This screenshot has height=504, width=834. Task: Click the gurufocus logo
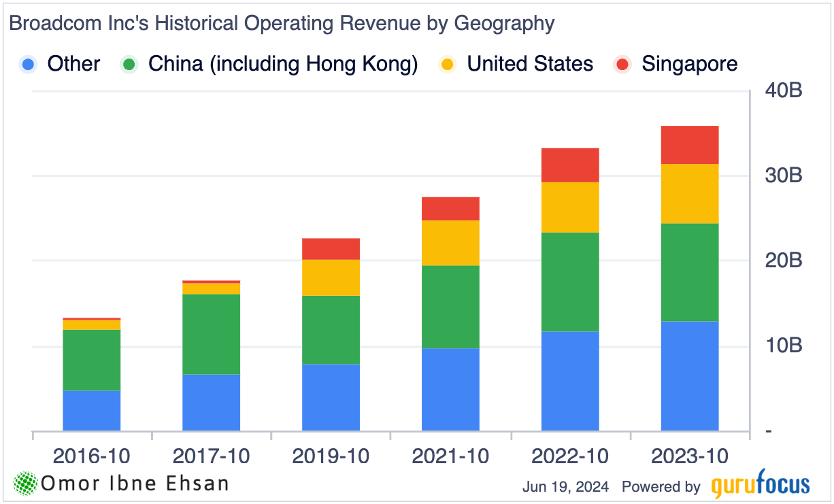pos(761,484)
